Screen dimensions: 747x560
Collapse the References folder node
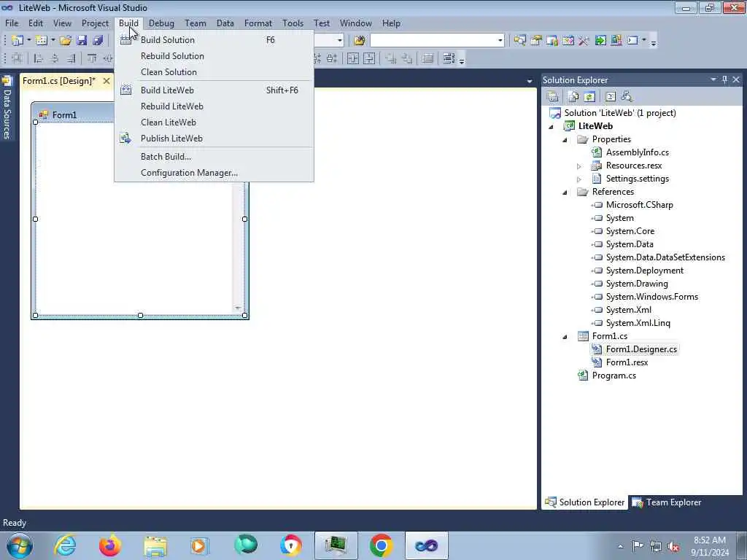tap(565, 192)
